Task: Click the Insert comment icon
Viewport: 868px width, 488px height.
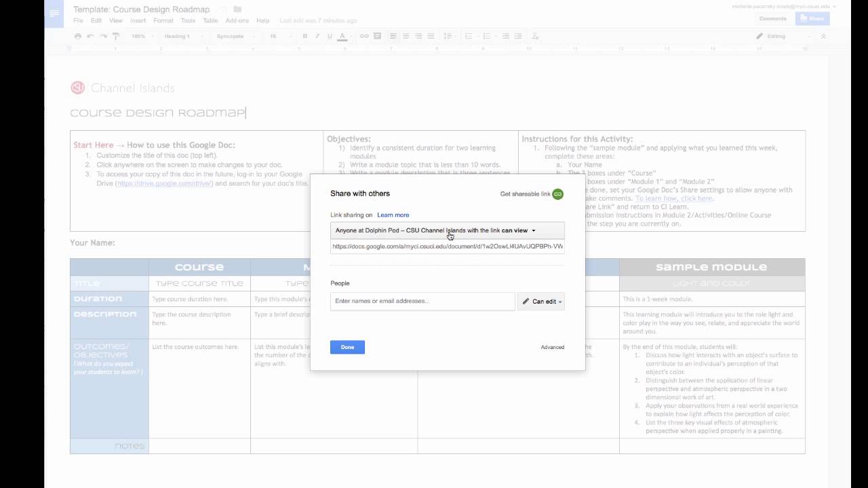Action: tap(377, 36)
